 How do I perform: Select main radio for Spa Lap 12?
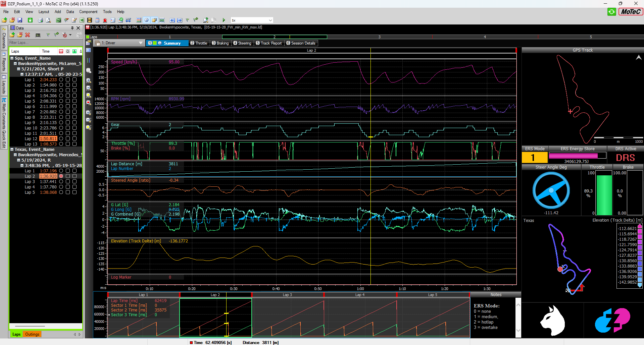(x=61, y=139)
